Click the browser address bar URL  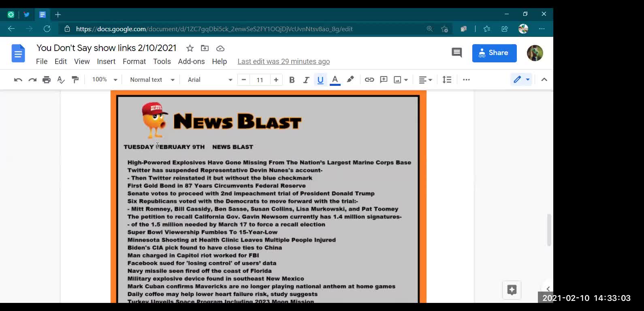point(214,29)
